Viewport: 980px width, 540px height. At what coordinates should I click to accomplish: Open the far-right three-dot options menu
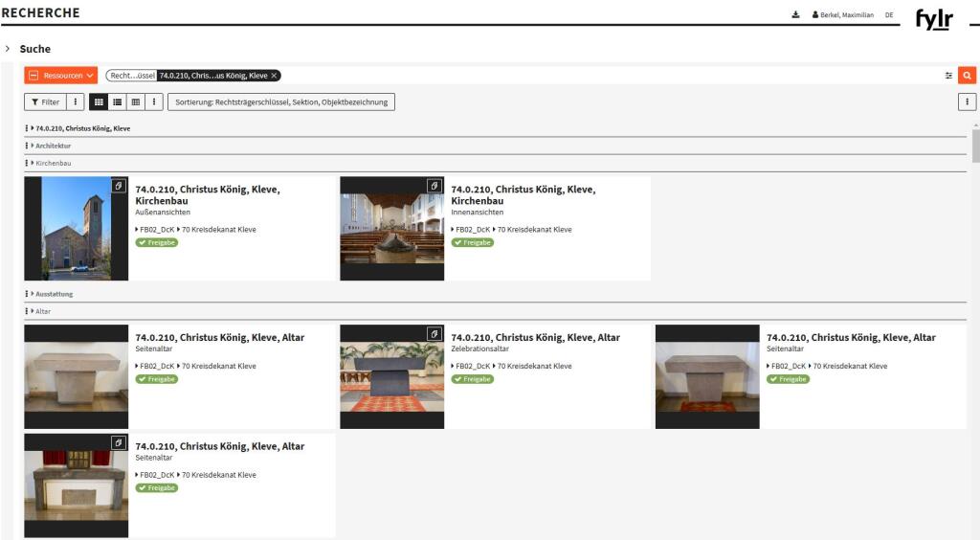pos(967,101)
